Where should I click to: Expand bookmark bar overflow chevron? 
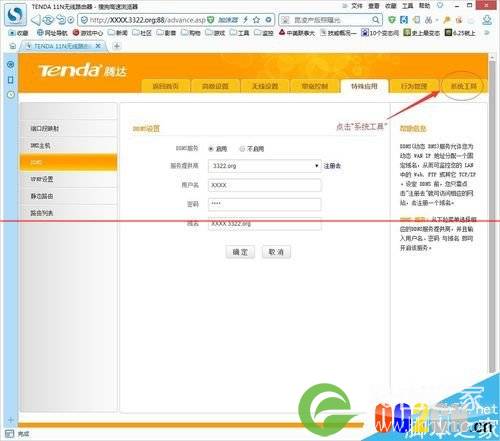[x=487, y=33]
